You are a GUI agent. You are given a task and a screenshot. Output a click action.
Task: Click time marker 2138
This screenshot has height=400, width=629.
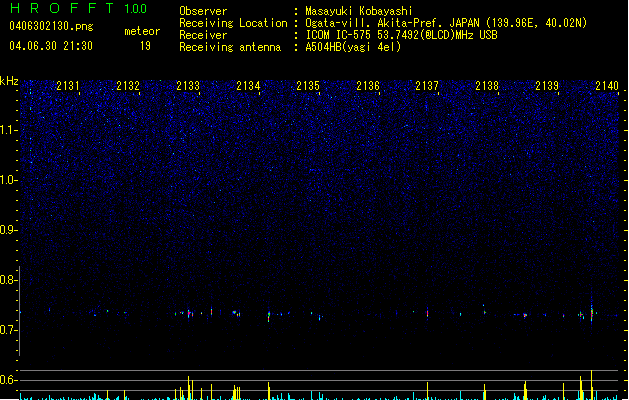(x=487, y=86)
